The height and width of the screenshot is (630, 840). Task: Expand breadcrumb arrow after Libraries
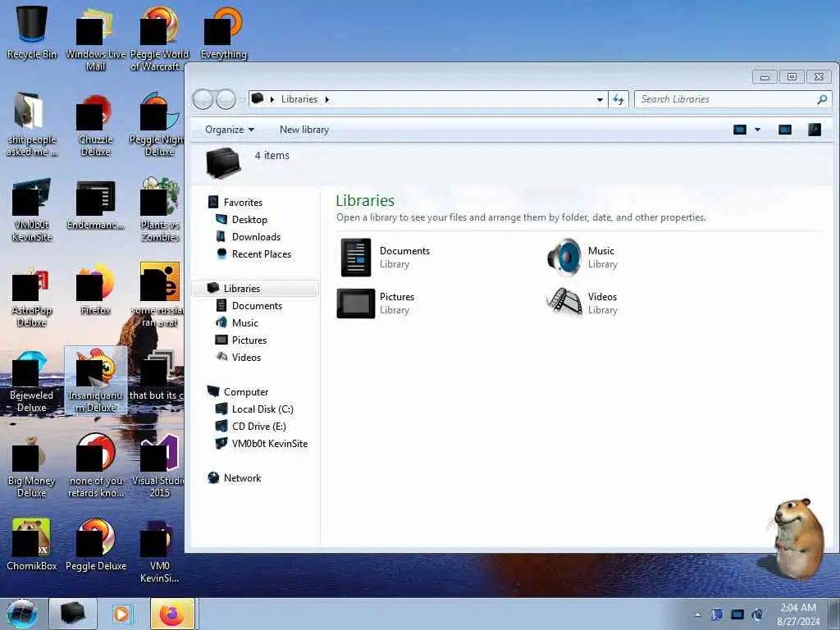tap(326, 99)
